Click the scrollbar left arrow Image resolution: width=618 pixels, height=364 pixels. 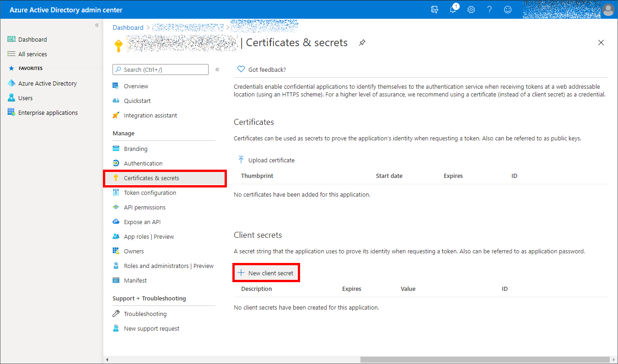(107, 360)
